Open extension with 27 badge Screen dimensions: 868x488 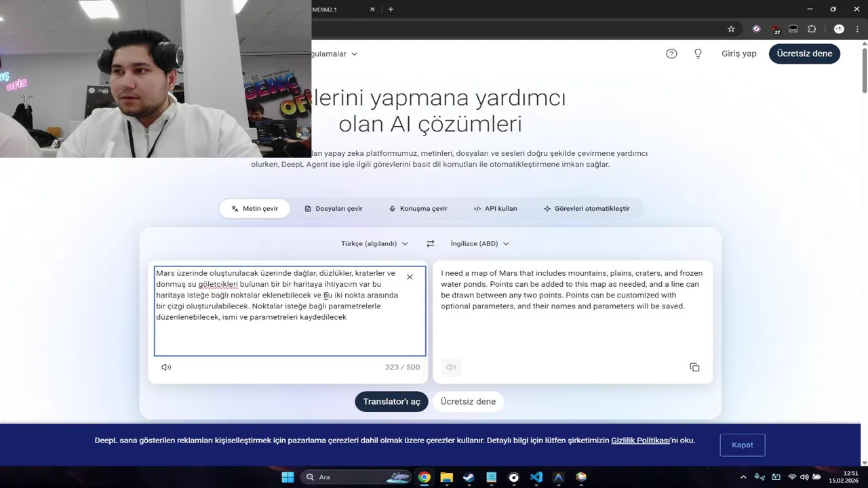775,29
